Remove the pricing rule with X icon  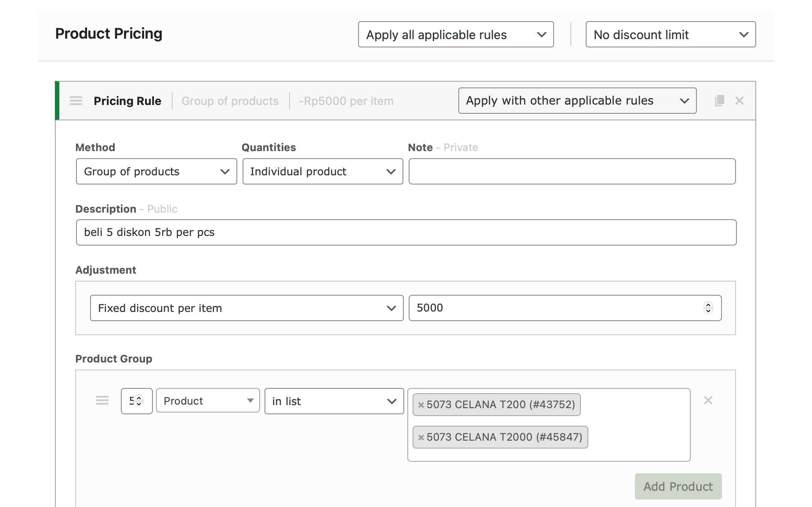[739, 101]
